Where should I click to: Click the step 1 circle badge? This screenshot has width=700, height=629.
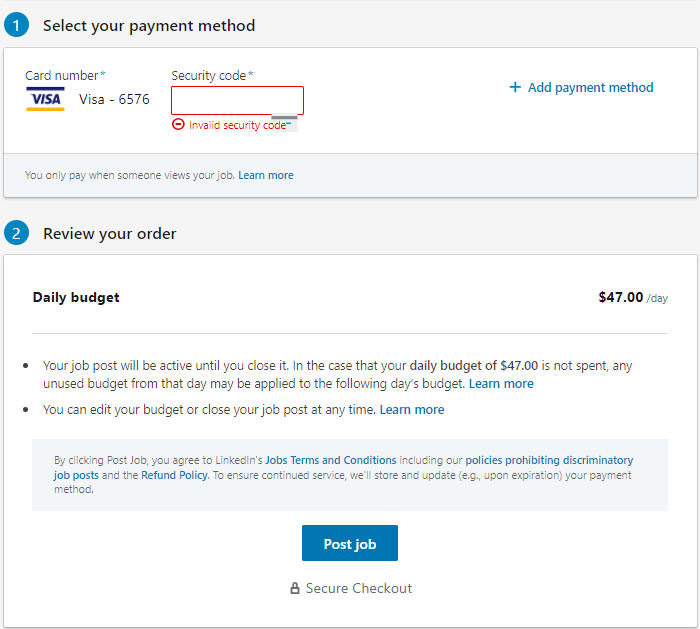point(17,25)
